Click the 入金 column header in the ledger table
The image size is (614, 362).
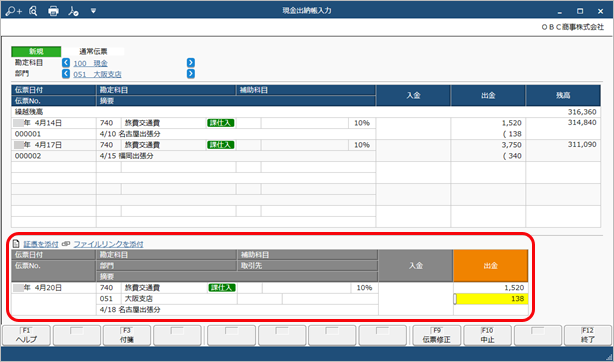(x=413, y=95)
